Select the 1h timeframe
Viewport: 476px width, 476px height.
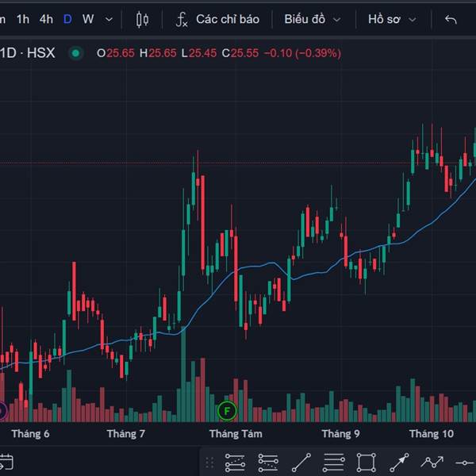[x=23, y=19]
